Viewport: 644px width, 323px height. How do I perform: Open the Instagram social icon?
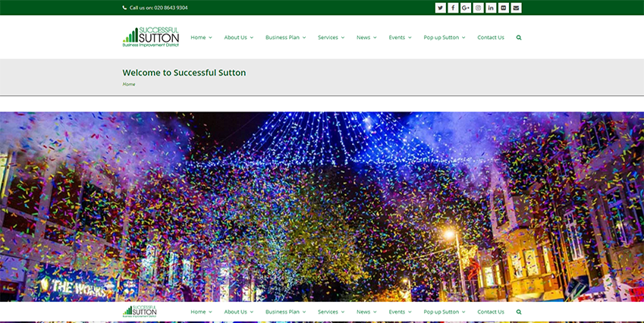(478, 8)
